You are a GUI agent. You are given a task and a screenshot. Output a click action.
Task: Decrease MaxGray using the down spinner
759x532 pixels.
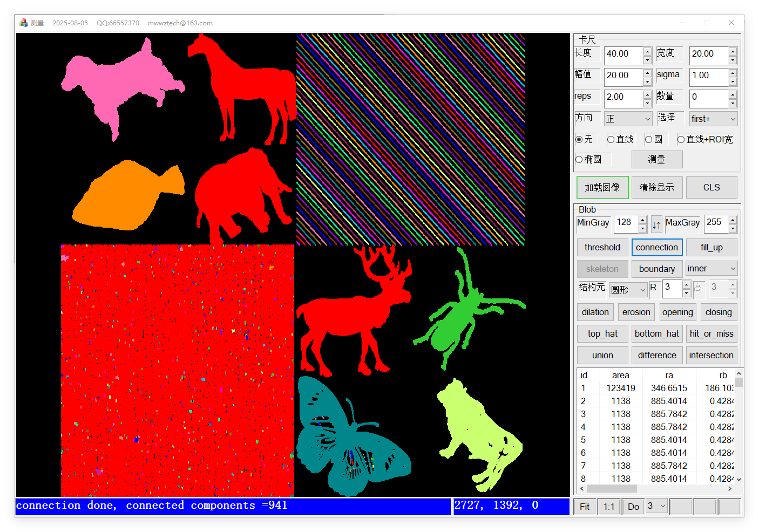733,229
